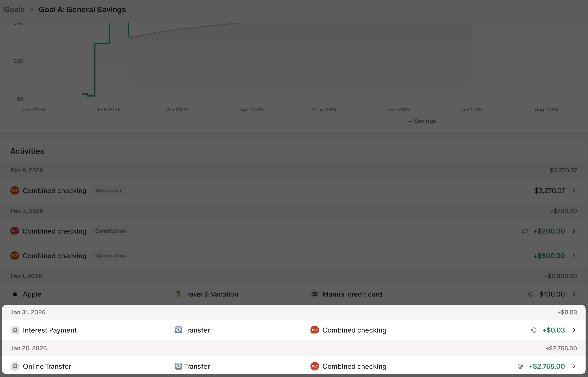Screen dimensions: 588x377
Task: Click the map icon beside +$200.00 contribution
Action: (x=525, y=231)
